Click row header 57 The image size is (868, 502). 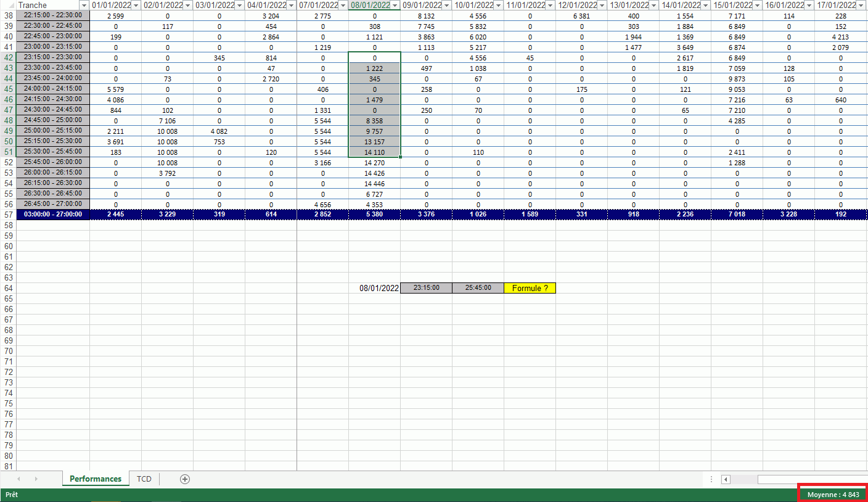(8, 215)
